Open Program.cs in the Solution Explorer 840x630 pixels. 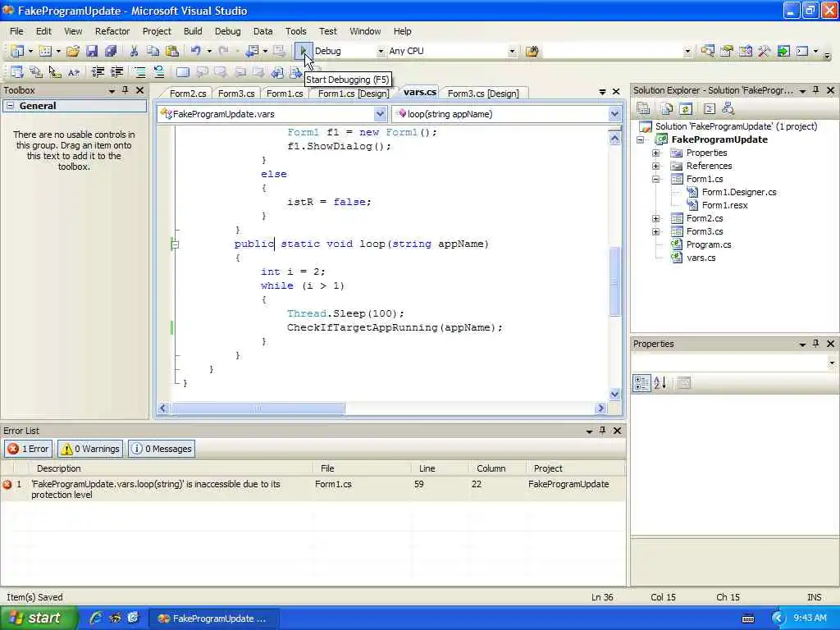point(708,244)
